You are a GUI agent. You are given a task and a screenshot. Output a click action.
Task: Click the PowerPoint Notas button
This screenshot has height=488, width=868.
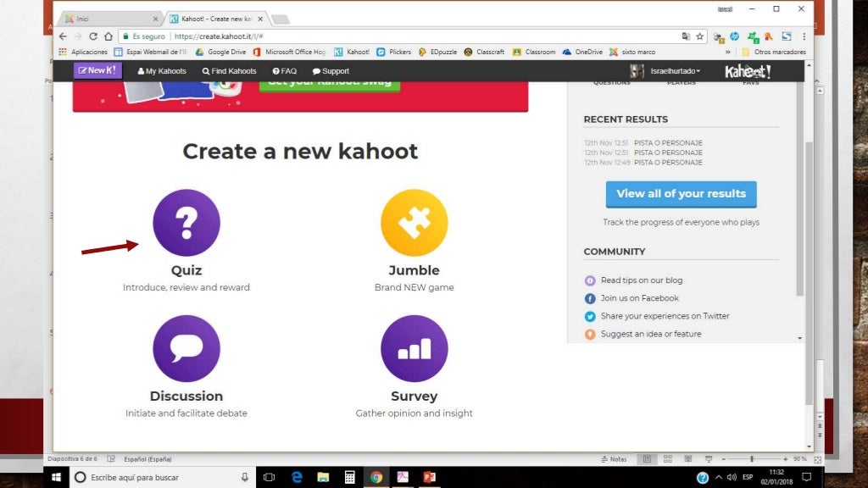coord(614,459)
